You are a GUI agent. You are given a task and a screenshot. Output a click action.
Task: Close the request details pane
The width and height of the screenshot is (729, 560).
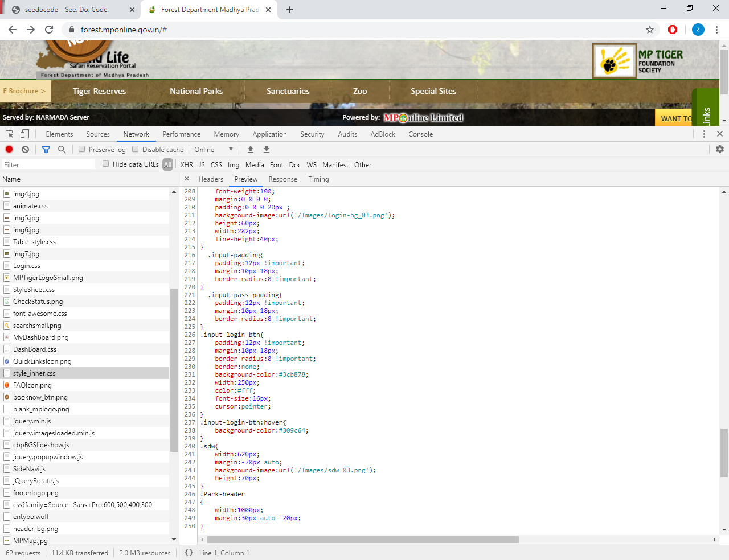187,179
